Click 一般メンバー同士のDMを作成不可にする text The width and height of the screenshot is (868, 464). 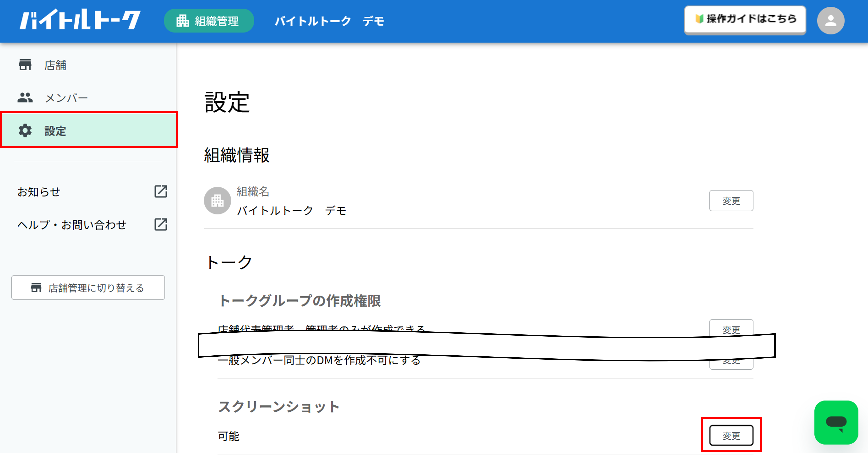click(x=319, y=361)
